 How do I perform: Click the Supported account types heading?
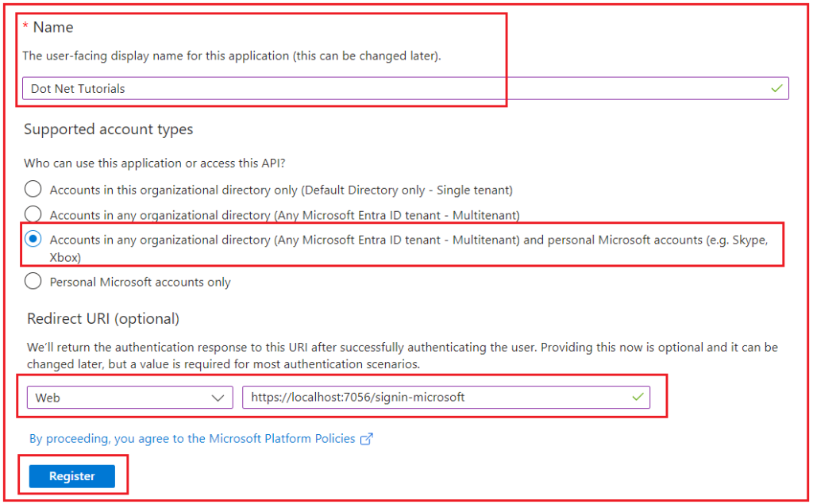(x=108, y=129)
